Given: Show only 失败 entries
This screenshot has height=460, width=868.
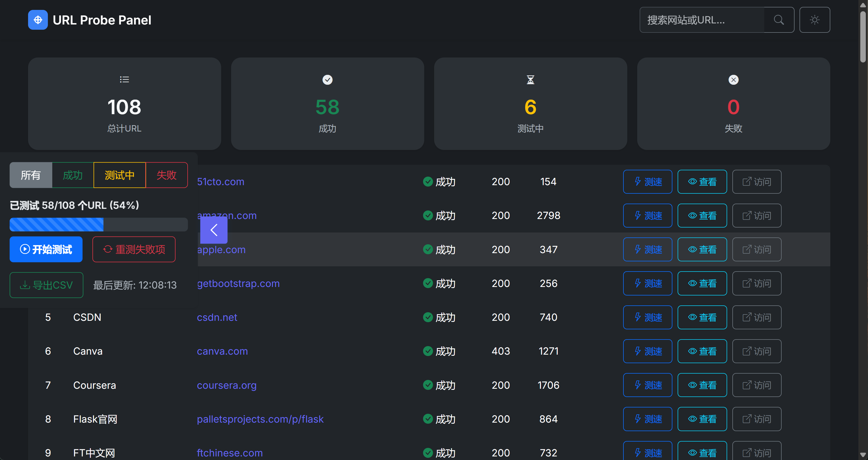Looking at the screenshot, I should point(166,175).
